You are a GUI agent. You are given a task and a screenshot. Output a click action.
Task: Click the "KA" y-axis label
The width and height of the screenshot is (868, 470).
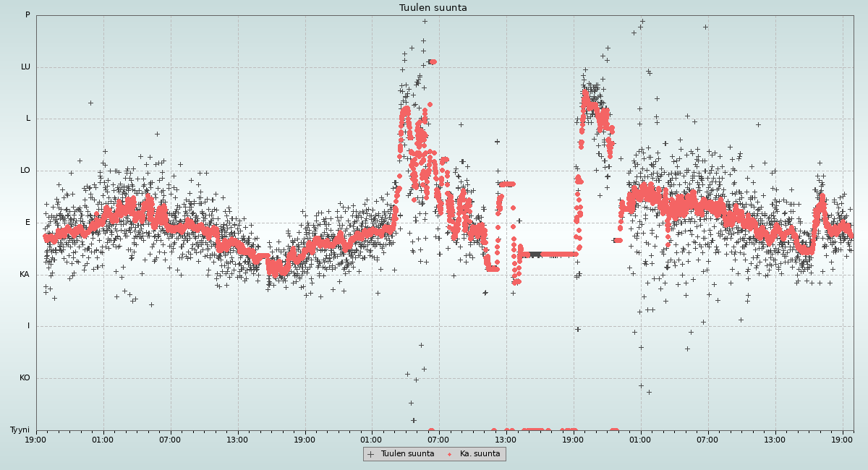(x=25, y=275)
